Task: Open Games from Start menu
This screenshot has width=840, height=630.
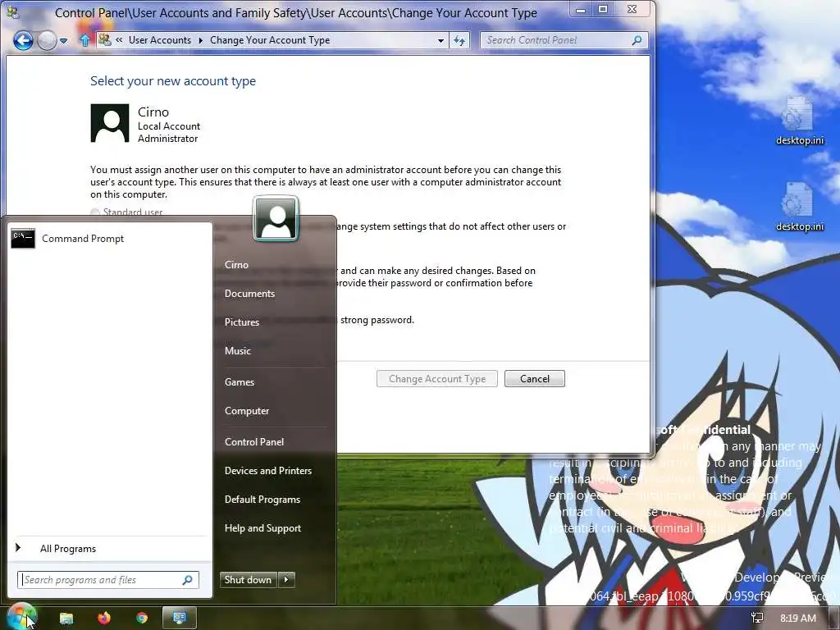Action: [x=239, y=382]
